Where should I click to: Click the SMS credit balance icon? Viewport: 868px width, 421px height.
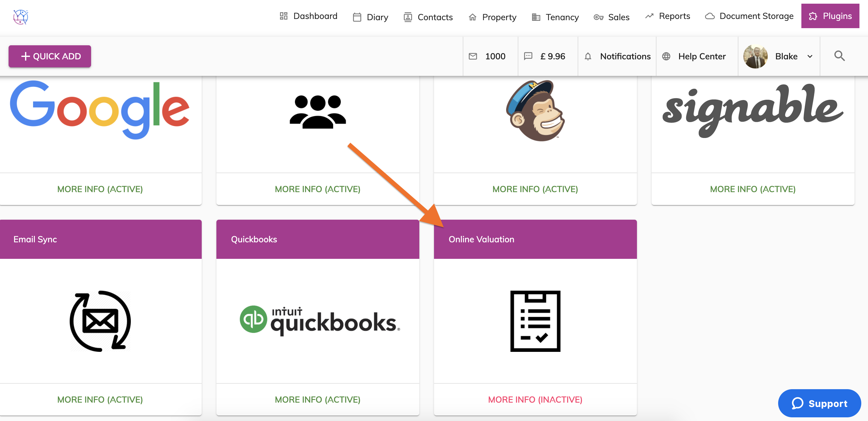click(528, 56)
